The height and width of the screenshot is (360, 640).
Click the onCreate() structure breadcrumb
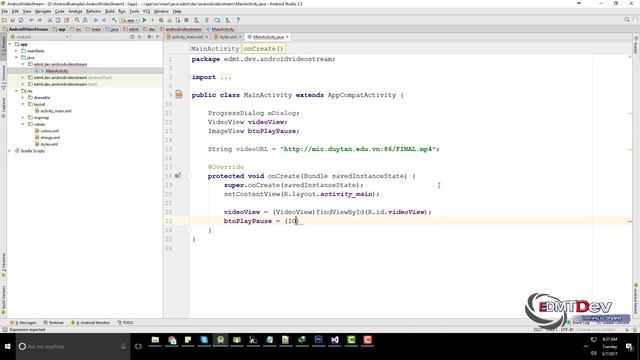[263, 49]
